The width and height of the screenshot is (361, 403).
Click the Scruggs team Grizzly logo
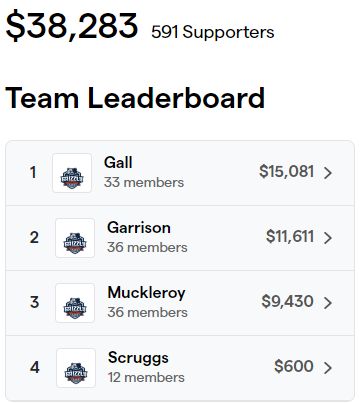click(76, 368)
